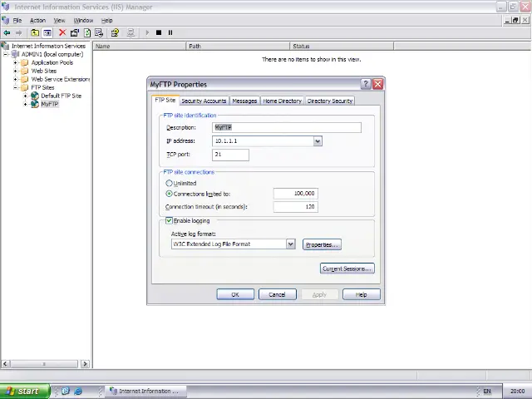Click the Export List toolbar icon
532x399 pixels.
click(x=99, y=32)
